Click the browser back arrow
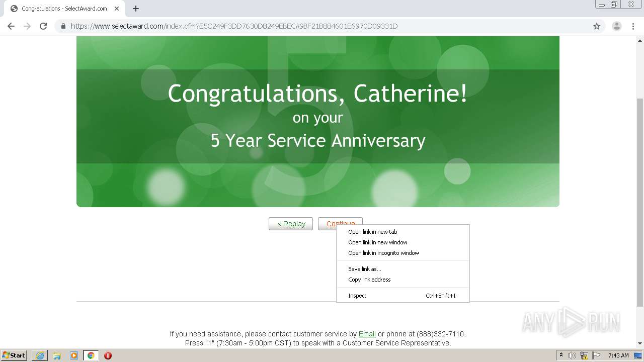This screenshot has width=644, height=362. (x=11, y=26)
